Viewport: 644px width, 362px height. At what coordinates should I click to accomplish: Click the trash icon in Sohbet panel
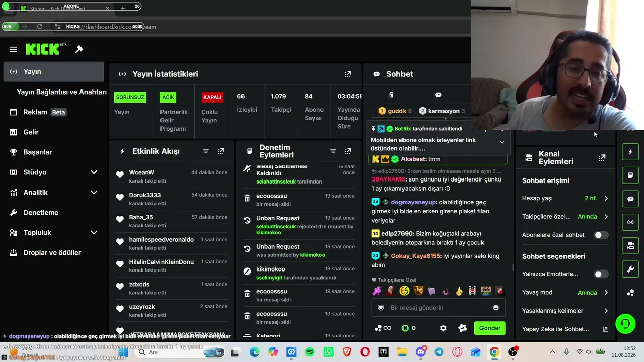391,95
